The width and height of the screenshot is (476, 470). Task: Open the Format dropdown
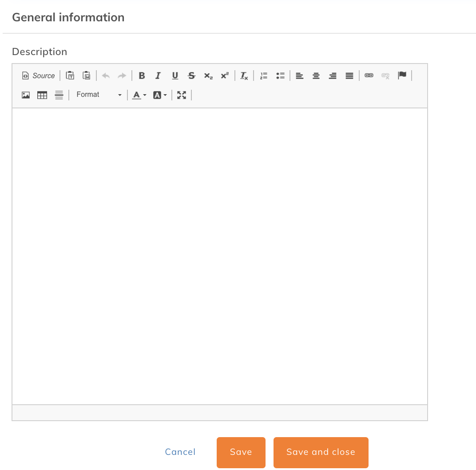(x=99, y=95)
